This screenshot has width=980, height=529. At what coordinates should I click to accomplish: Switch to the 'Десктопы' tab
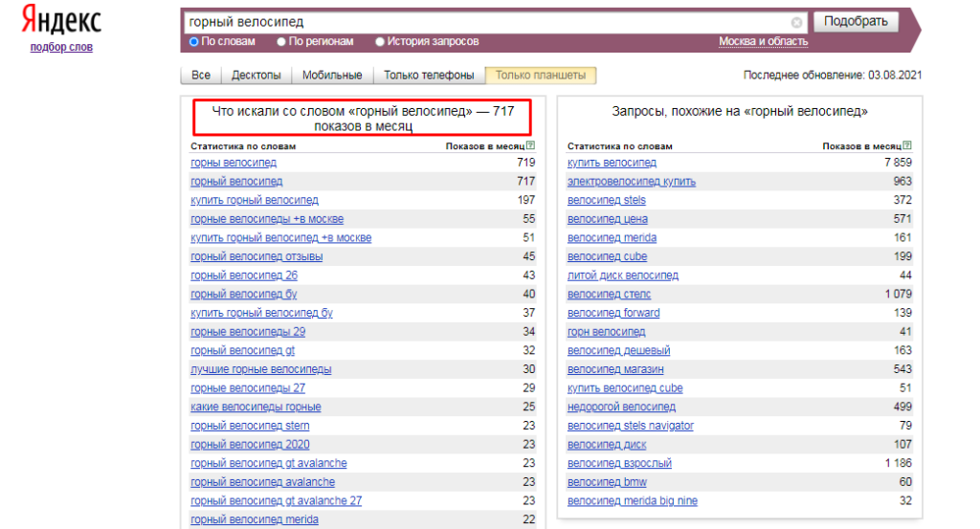click(256, 75)
